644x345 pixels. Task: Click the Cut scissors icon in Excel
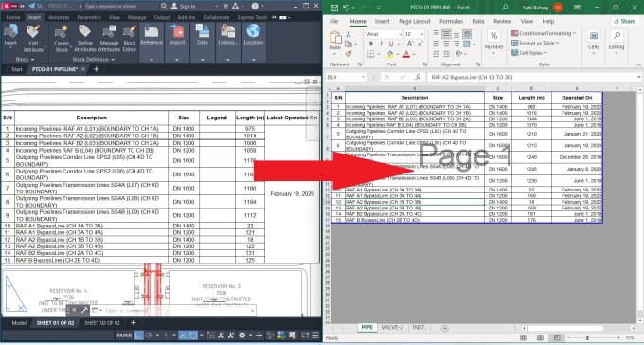coord(349,34)
